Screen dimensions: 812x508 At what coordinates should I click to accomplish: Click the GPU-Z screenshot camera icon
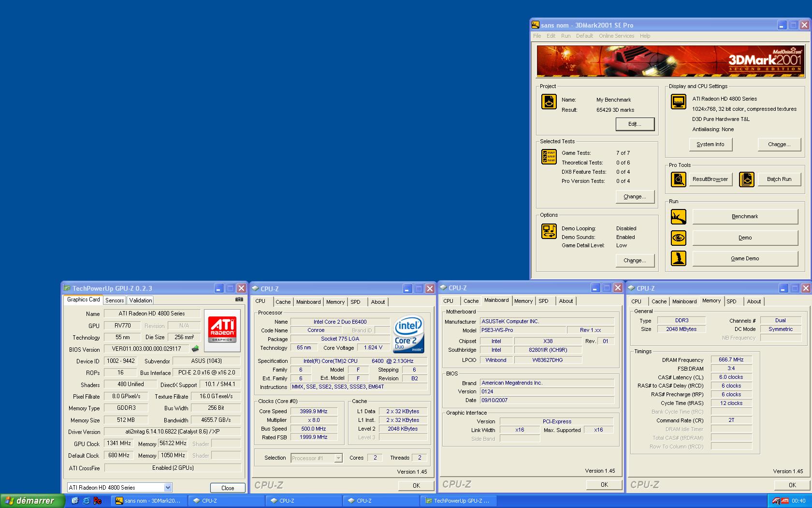point(239,299)
